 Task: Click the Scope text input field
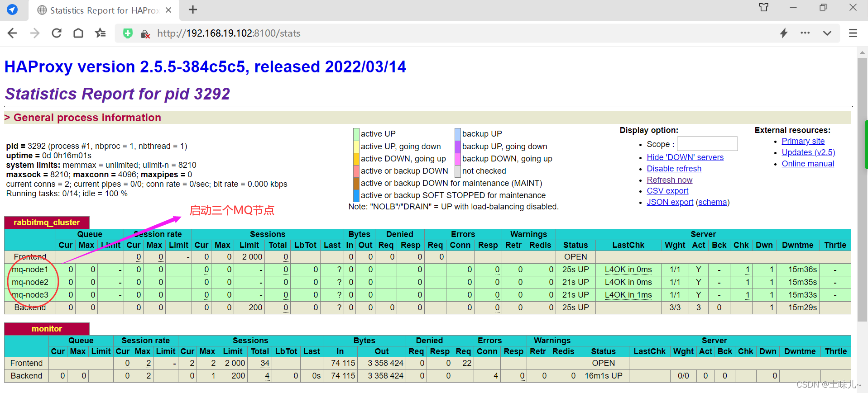click(707, 144)
